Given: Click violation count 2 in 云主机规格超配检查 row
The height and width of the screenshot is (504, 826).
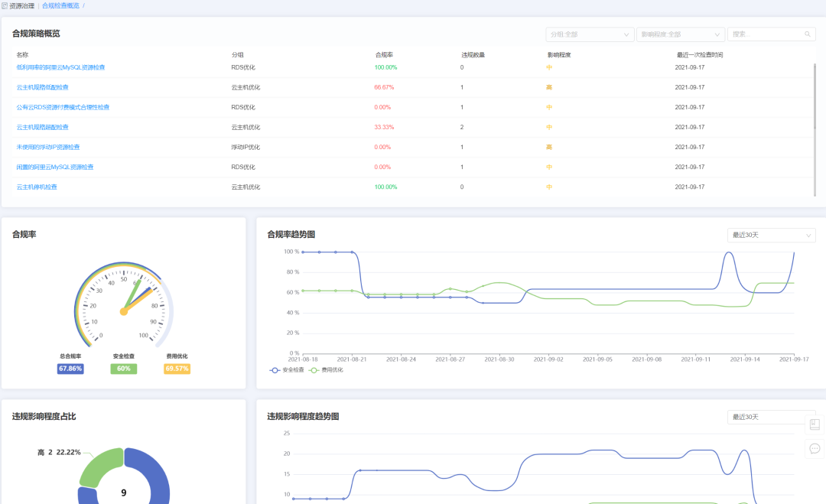Looking at the screenshot, I should click(462, 128).
